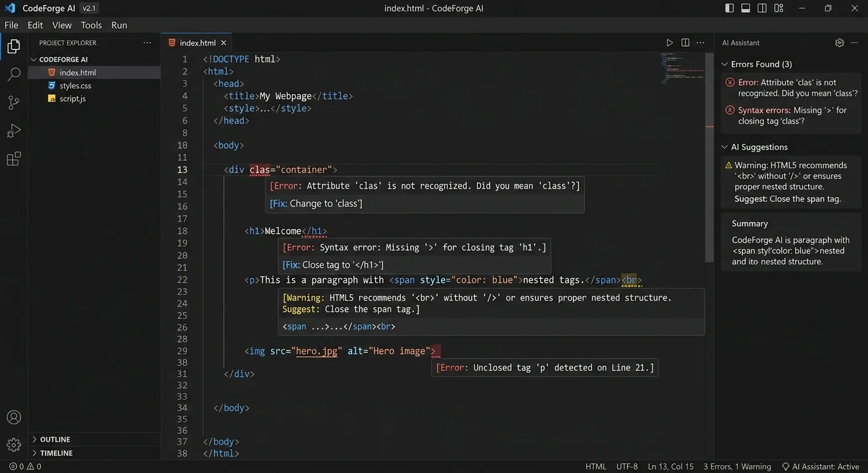Minimize the AI Assistant panel
Viewport: 868px width, 473px height.
tap(854, 42)
